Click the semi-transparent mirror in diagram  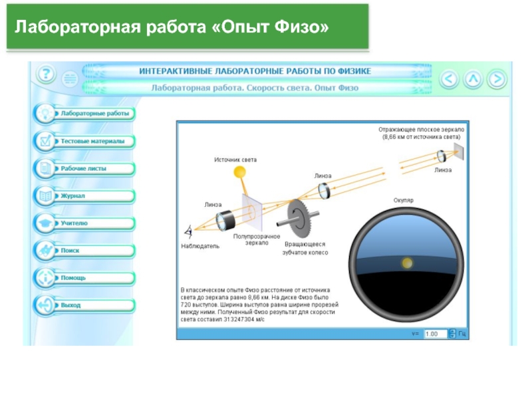click(x=252, y=211)
